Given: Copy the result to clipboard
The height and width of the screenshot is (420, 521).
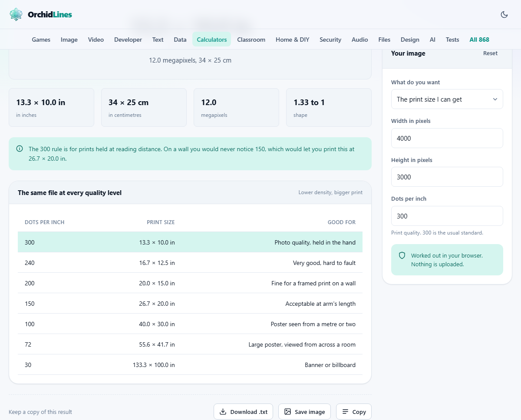Looking at the screenshot, I should click(354, 412).
